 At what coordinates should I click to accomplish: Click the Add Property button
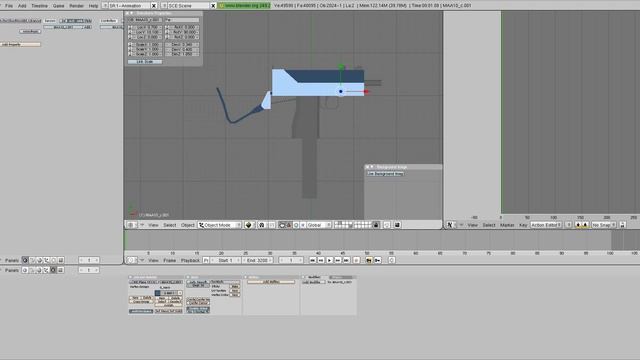(21, 44)
